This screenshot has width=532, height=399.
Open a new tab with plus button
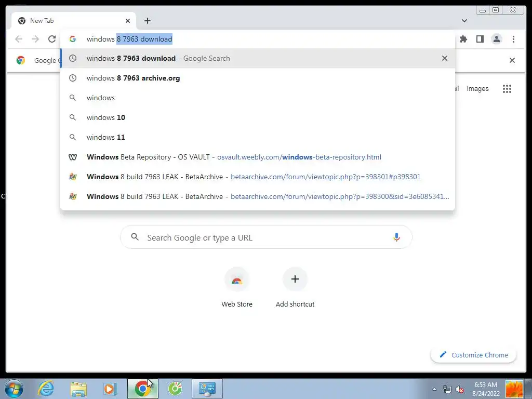[x=147, y=21]
